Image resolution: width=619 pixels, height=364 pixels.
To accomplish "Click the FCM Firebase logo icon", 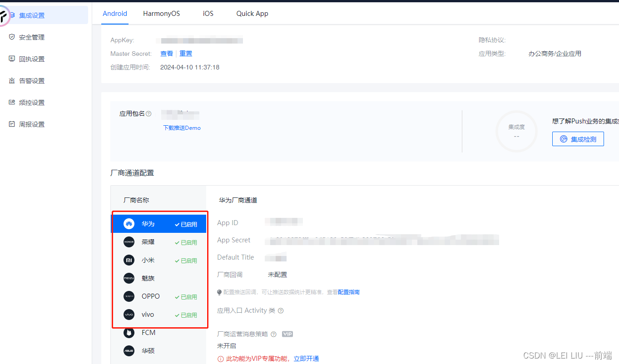I will pos(129,333).
